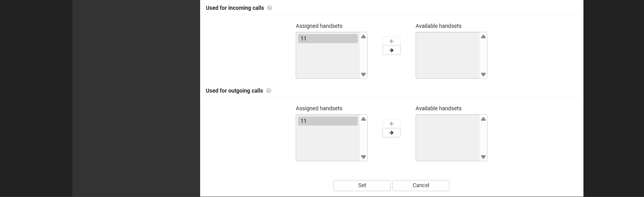Click inside incoming Available handsets box
Viewport: 644px width, 197px height.
pyautogui.click(x=448, y=55)
